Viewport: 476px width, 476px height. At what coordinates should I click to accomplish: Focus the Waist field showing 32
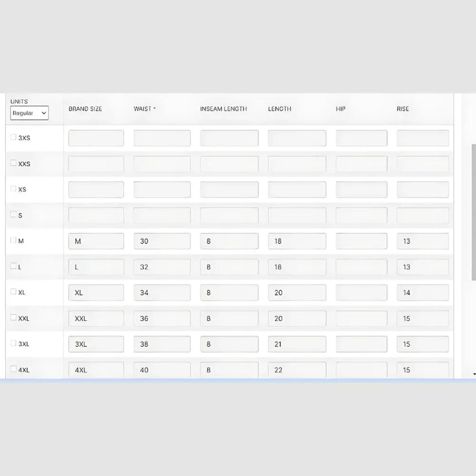[162, 267]
